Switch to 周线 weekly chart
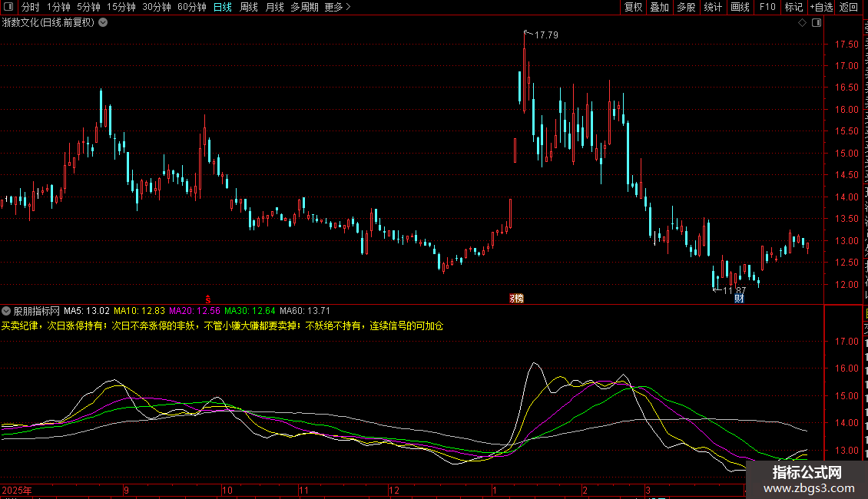This screenshot has width=868, height=499. 248,7
